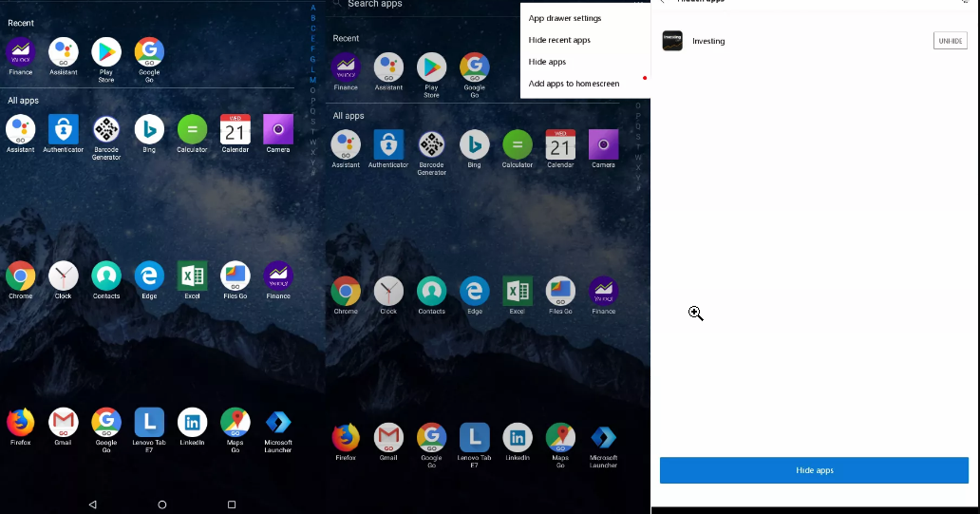Open Calculator in left drawer

pyautogui.click(x=192, y=129)
